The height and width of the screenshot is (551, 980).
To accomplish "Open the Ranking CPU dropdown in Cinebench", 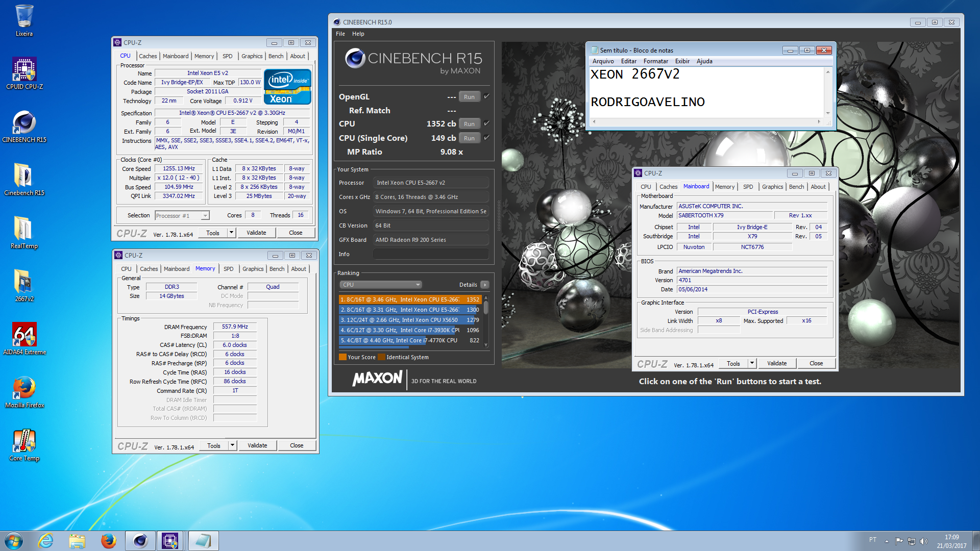I will pos(381,285).
